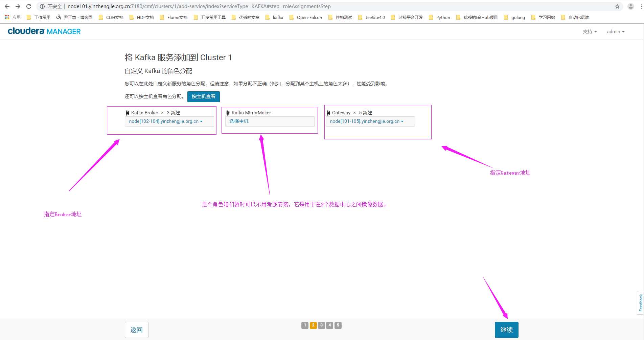
Task: Click the 继续 continue button
Action: click(x=506, y=330)
